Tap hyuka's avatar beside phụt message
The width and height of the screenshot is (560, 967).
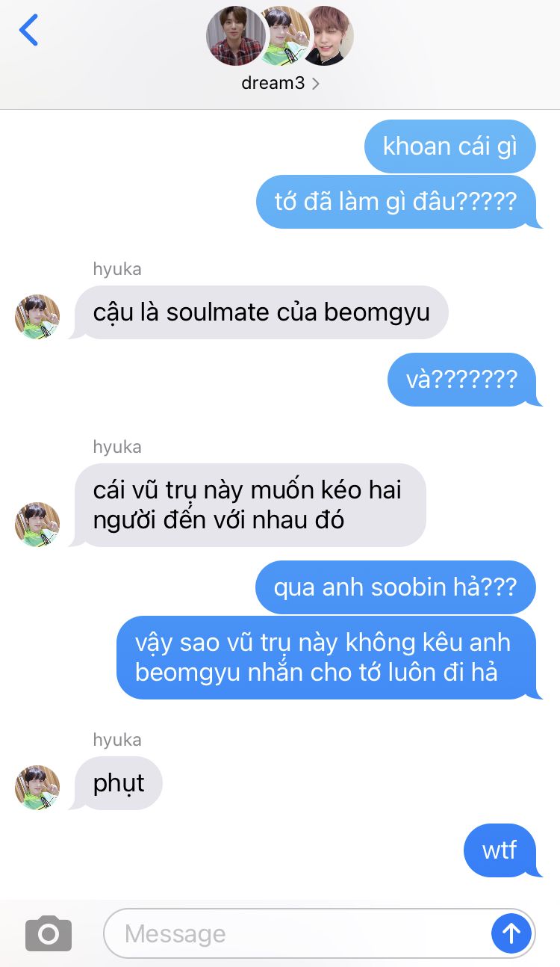click(x=37, y=788)
